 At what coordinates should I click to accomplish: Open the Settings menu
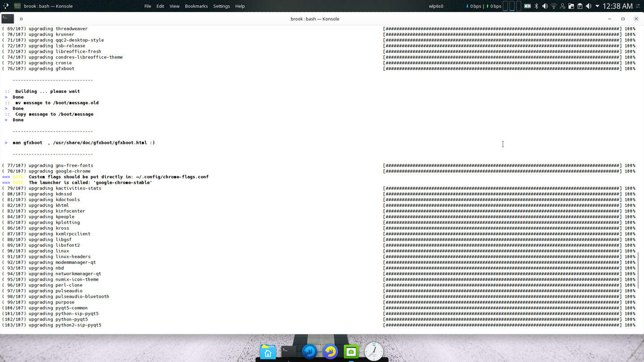click(221, 6)
